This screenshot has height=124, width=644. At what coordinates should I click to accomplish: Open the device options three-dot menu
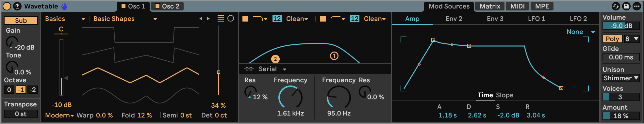[x=636, y=6]
